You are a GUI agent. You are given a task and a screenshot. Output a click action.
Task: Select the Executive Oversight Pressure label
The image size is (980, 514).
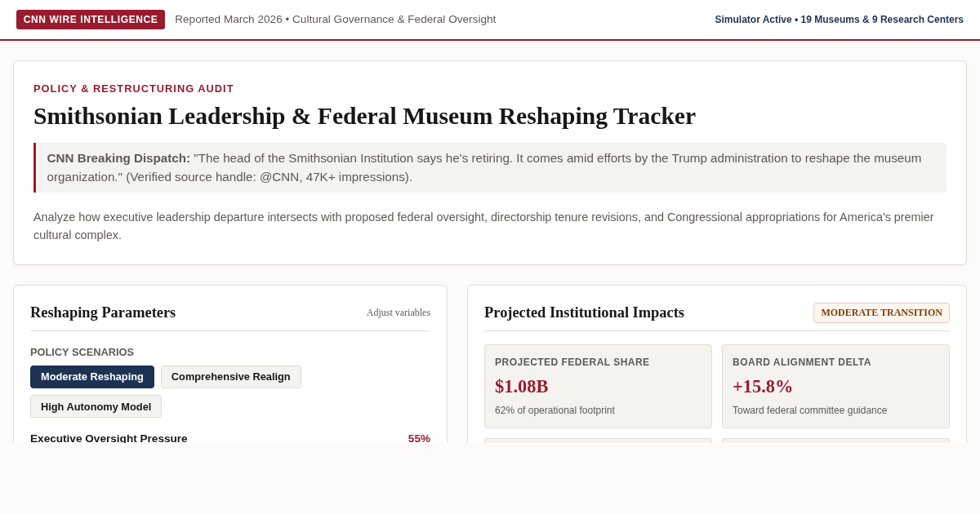[109, 438]
